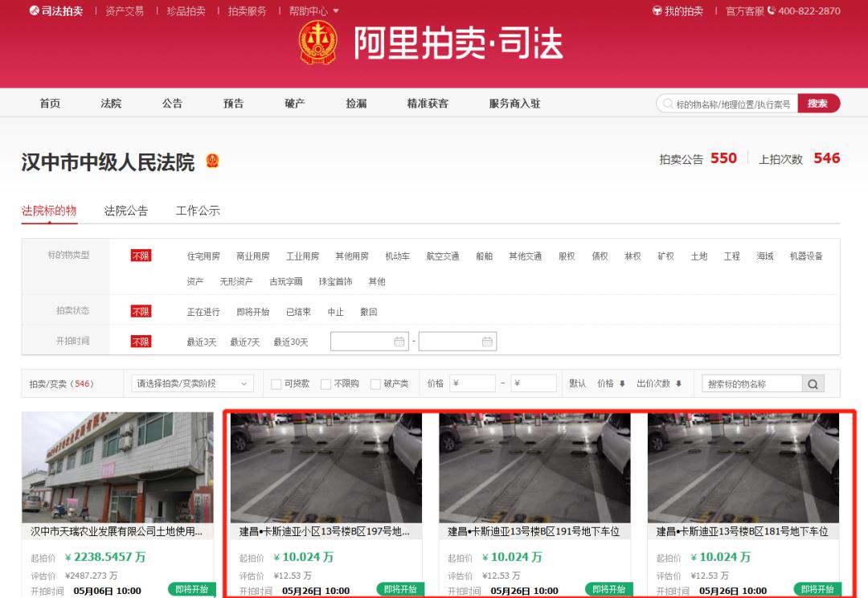Filter by 商业用房 type
868x598 pixels.
click(253, 256)
